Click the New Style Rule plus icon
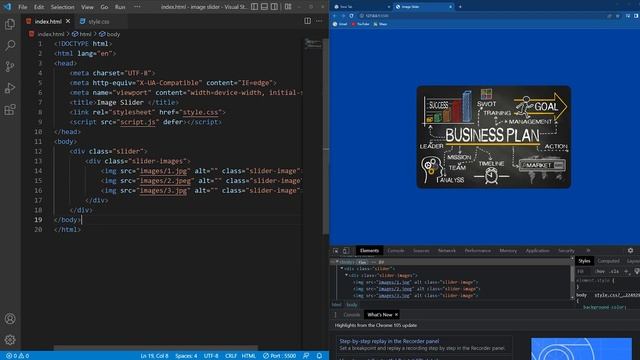The width and height of the screenshot is (640, 360). (626, 271)
